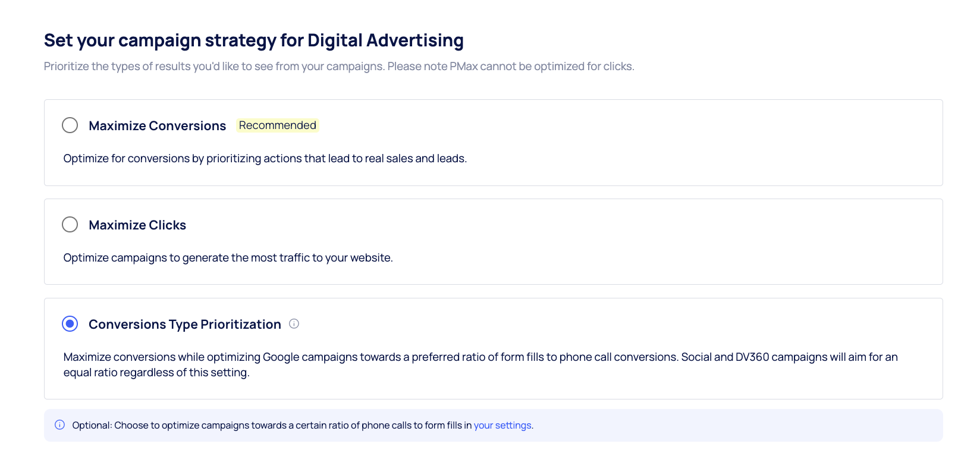Open info tooltip beside Conversions Type Prioritization
The height and width of the screenshot is (472, 980).
294,324
